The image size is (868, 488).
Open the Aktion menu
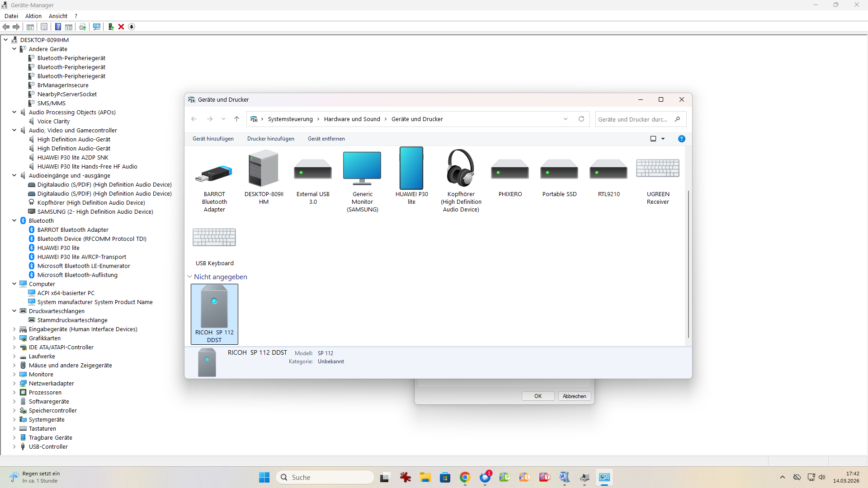(33, 16)
